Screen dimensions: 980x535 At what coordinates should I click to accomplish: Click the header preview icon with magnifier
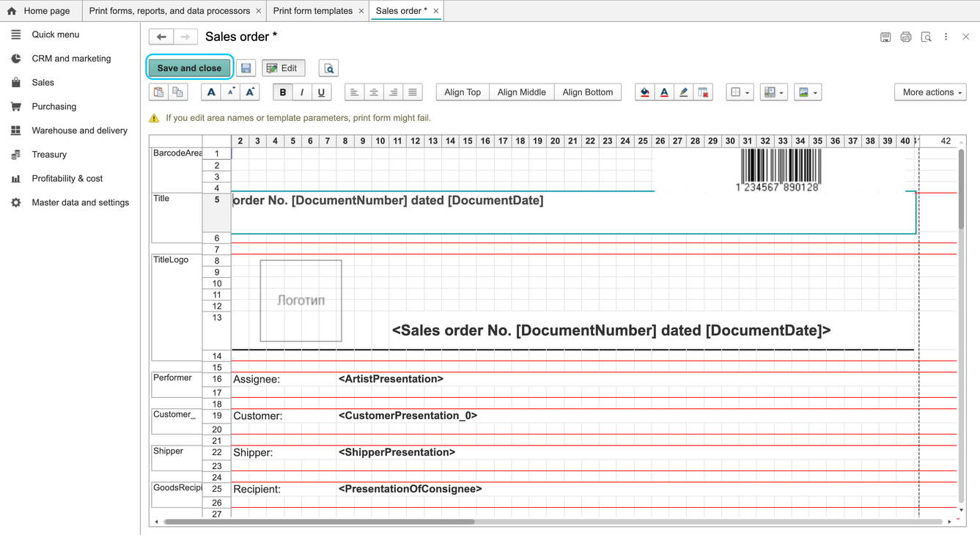(x=926, y=37)
